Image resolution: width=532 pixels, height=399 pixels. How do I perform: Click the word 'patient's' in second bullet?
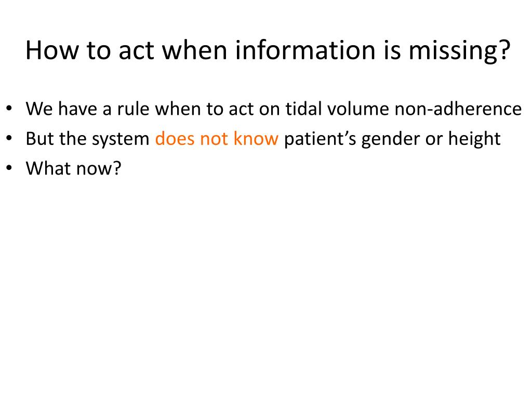(x=320, y=139)
